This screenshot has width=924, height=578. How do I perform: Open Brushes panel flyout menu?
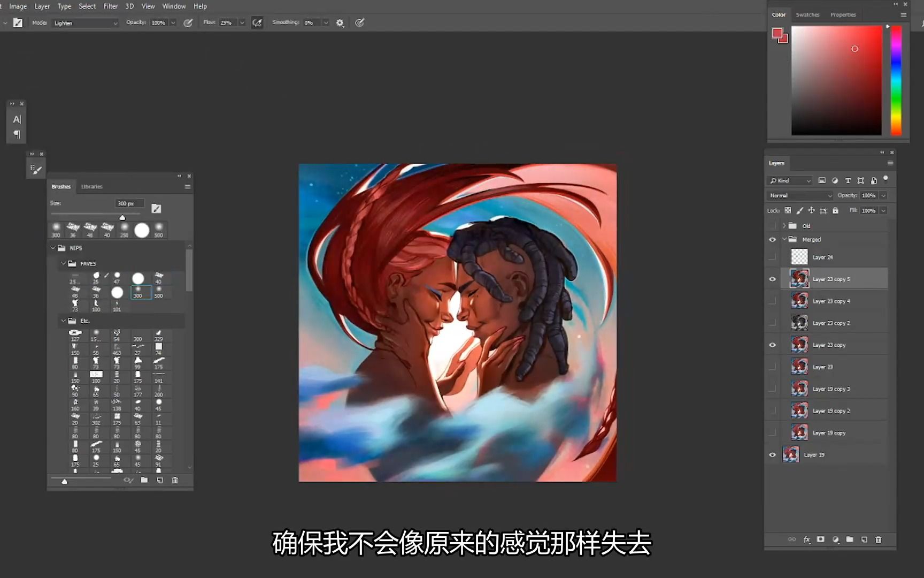point(187,186)
